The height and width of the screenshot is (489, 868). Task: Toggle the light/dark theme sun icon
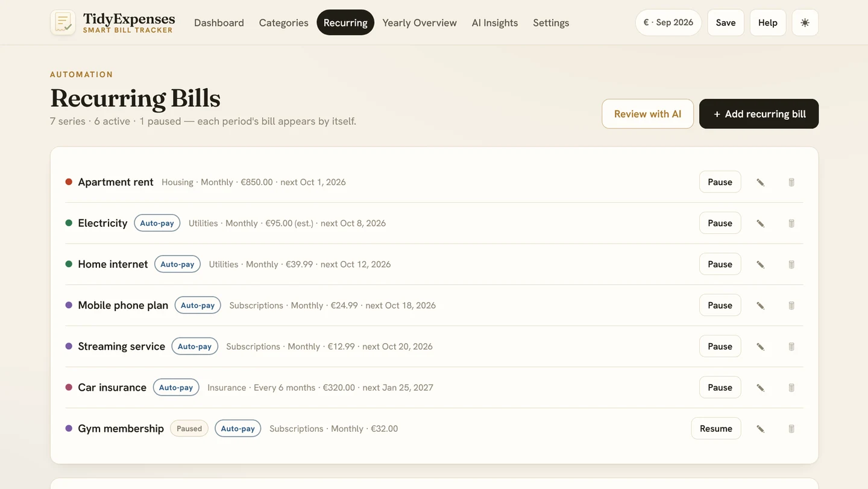pos(805,23)
